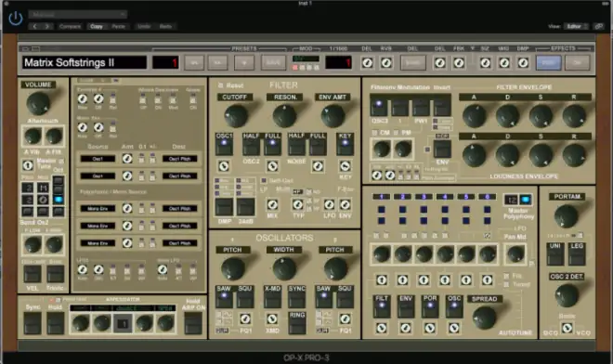Click Filter Envelope A attack knob

[x=475, y=116]
